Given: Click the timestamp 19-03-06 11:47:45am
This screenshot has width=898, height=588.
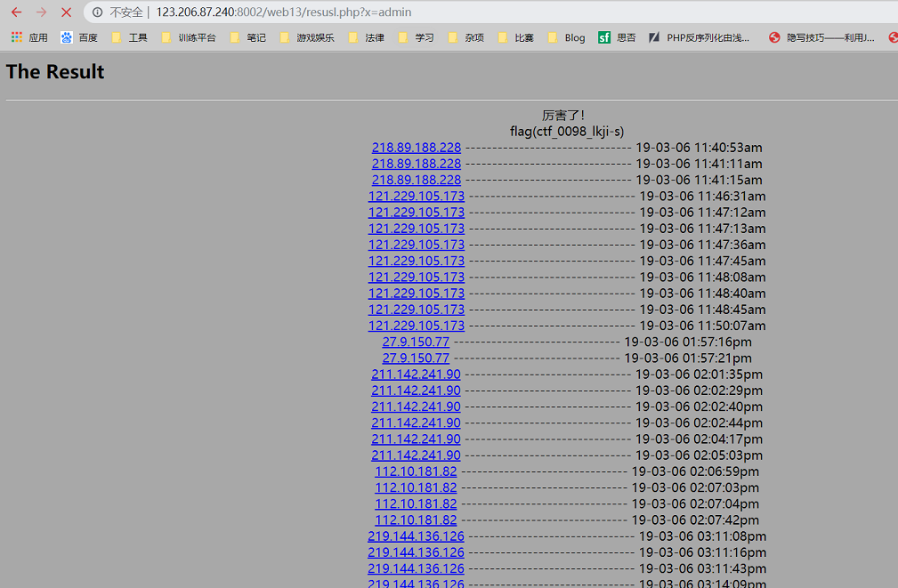Looking at the screenshot, I should coord(702,261).
